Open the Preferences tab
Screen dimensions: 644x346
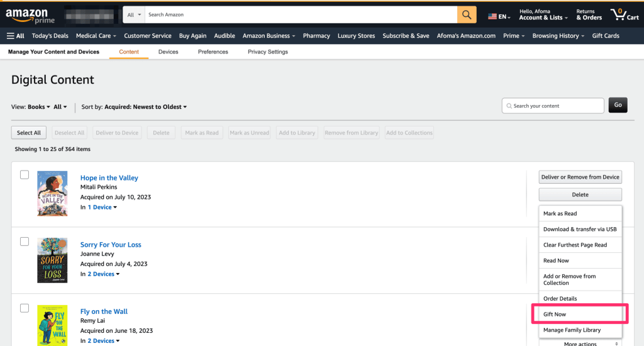(213, 52)
